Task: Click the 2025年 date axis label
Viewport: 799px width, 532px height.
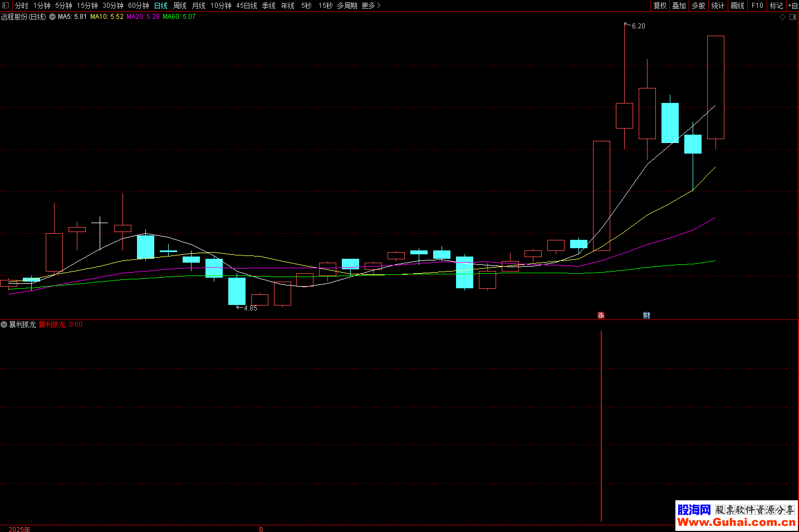Action: click(19, 529)
